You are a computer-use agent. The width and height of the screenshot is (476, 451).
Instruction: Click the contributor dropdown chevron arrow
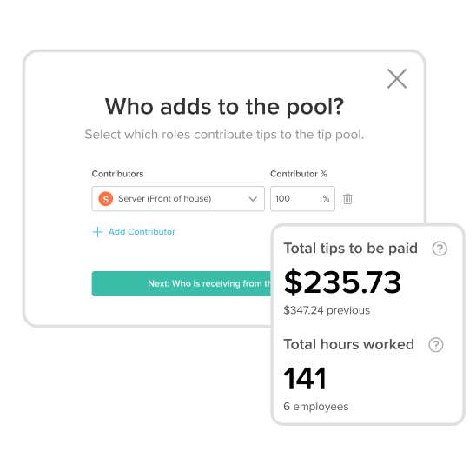coord(253,199)
